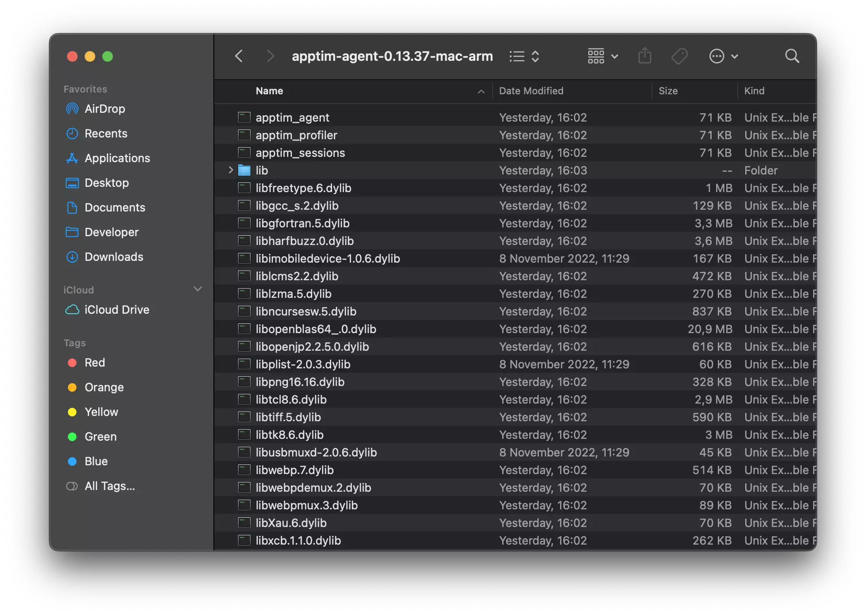The width and height of the screenshot is (866, 616).
Task: Open the view options dropdown
Action: click(x=603, y=56)
